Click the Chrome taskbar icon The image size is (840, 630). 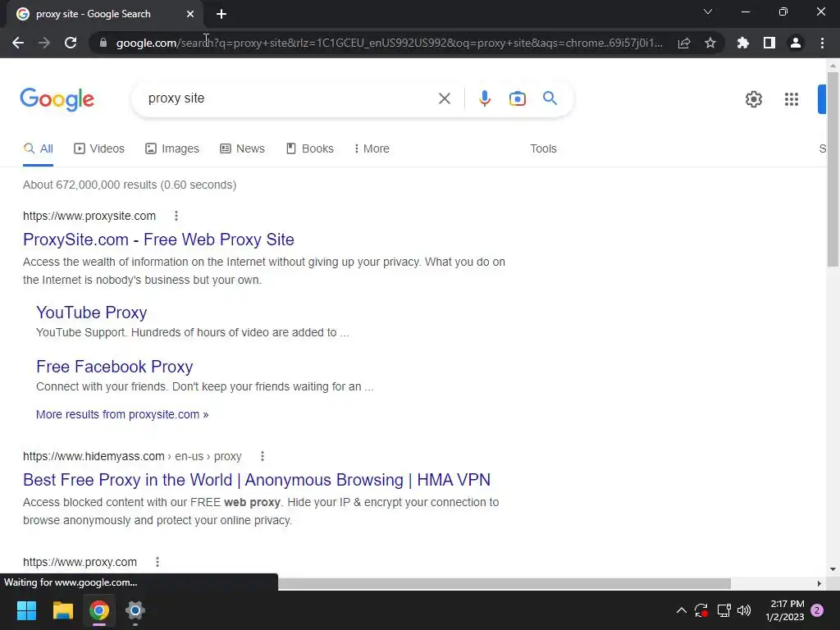click(99, 610)
